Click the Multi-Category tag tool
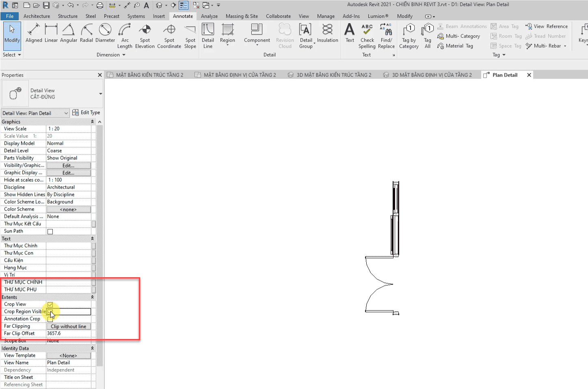Image resolution: width=588 pixels, height=389 pixels. click(458, 36)
